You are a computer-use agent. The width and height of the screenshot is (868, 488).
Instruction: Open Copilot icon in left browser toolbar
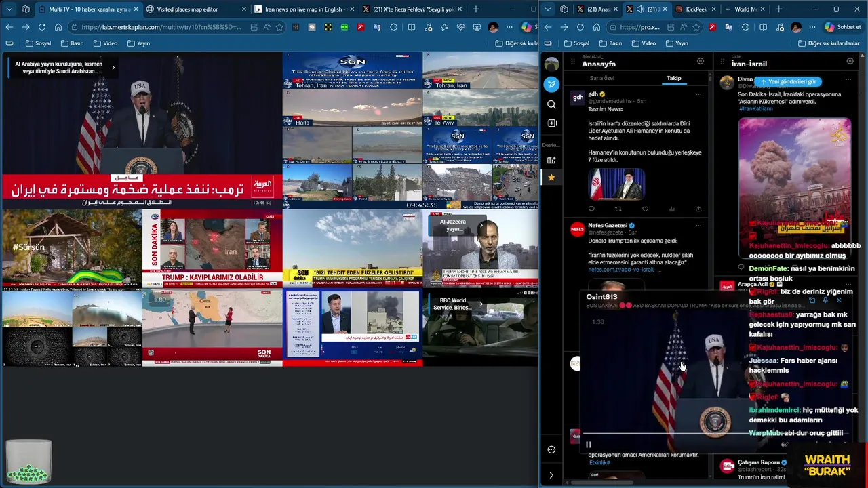[x=526, y=27]
